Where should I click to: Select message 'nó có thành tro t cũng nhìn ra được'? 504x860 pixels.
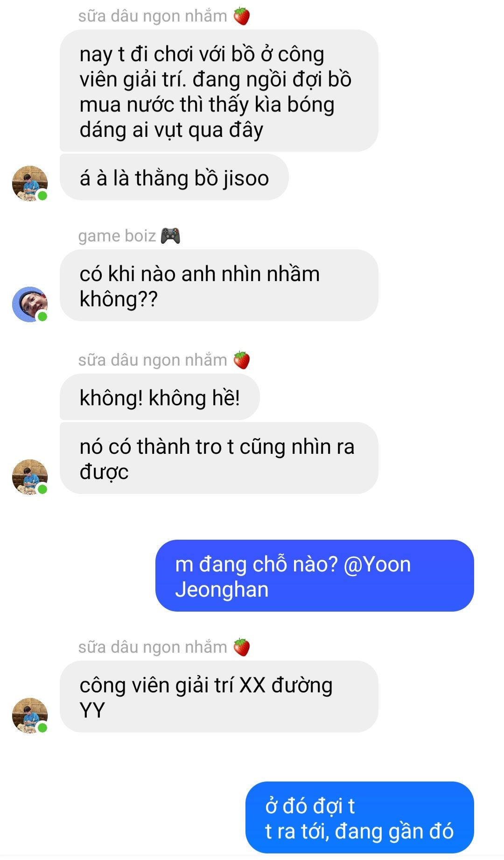coord(219,458)
